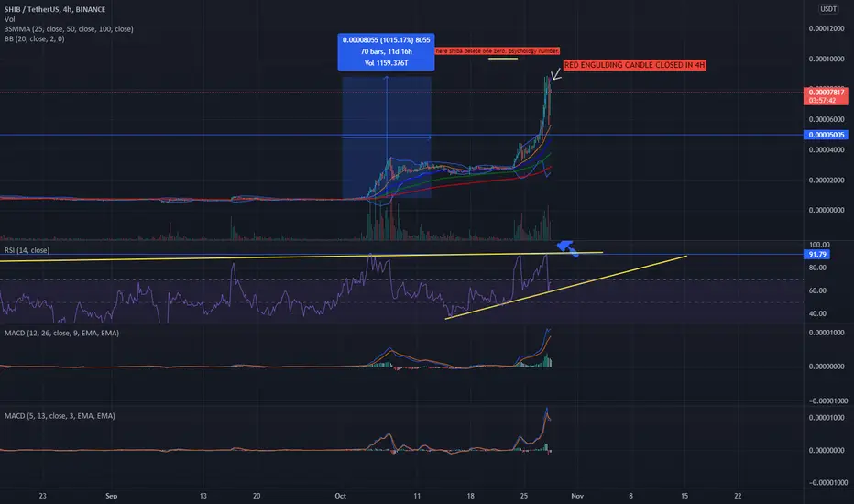Click the RSI 40.00 axis label
The height and width of the screenshot is (504, 854).
[x=817, y=313]
